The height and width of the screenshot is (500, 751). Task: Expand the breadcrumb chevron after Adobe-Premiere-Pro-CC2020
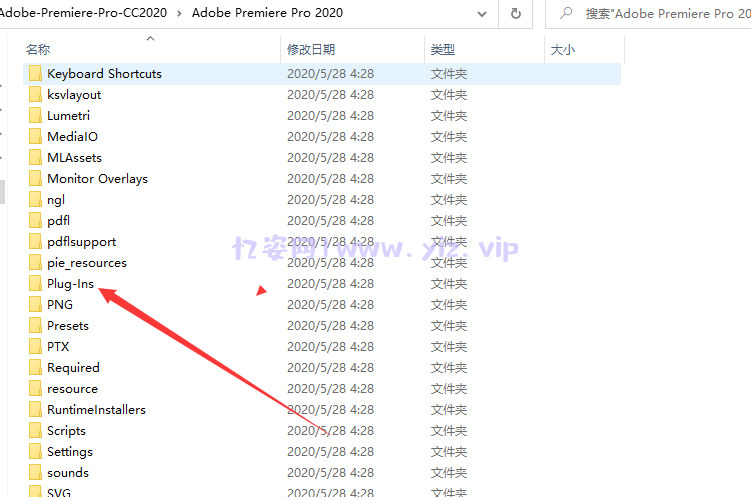coord(179,13)
